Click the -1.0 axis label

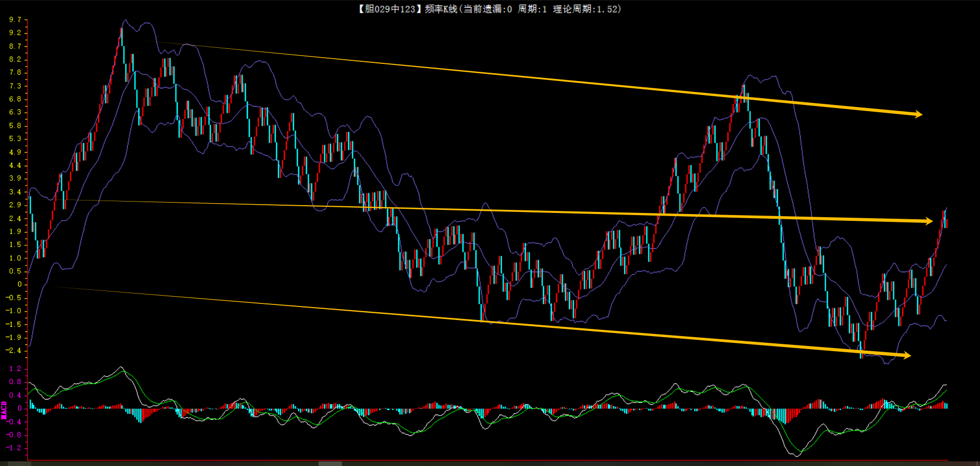tap(14, 311)
